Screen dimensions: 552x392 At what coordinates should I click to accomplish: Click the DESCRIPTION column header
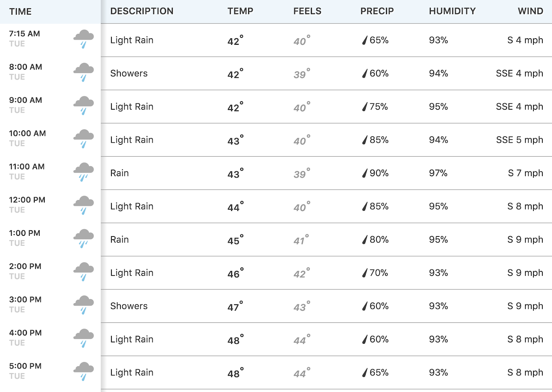click(142, 11)
